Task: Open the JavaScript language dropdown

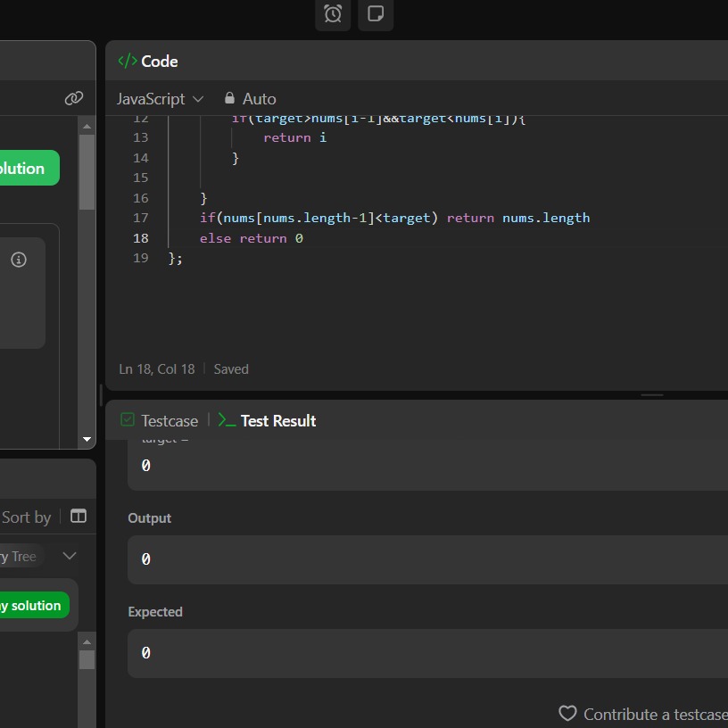Action: pyautogui.click(x=160, y=98)
